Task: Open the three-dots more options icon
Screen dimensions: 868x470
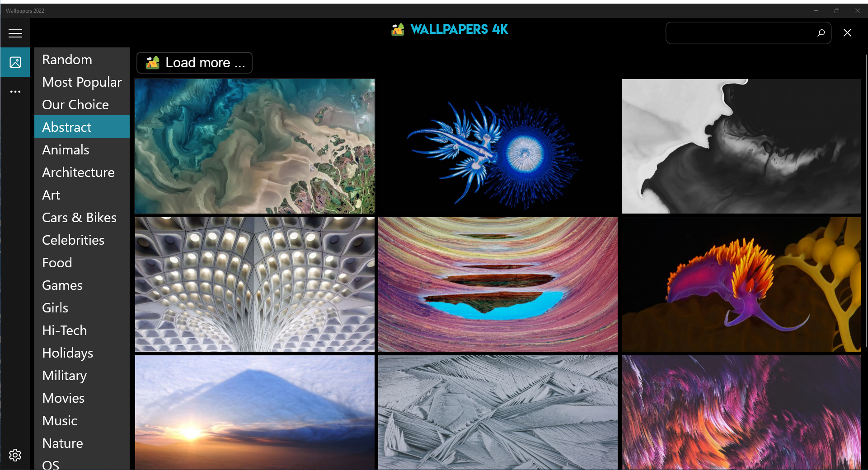Action: click(x=15, y=92)
